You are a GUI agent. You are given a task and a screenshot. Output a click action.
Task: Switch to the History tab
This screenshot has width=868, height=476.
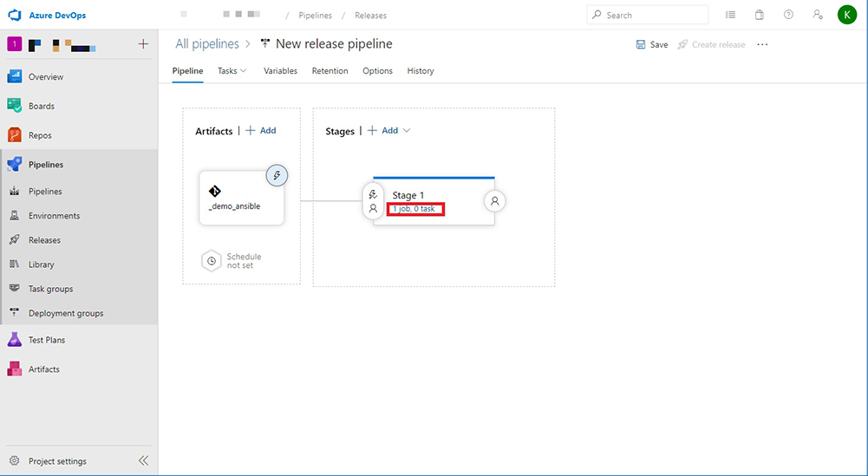[421, 71]
